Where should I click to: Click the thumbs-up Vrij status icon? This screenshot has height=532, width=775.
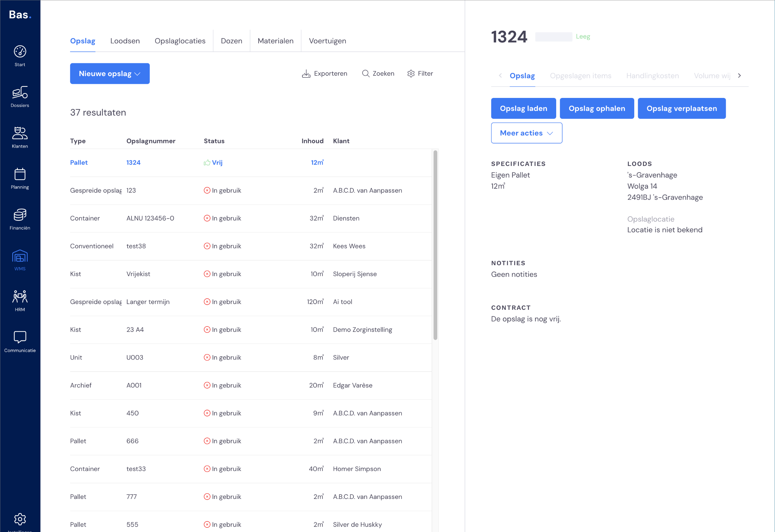207,163
